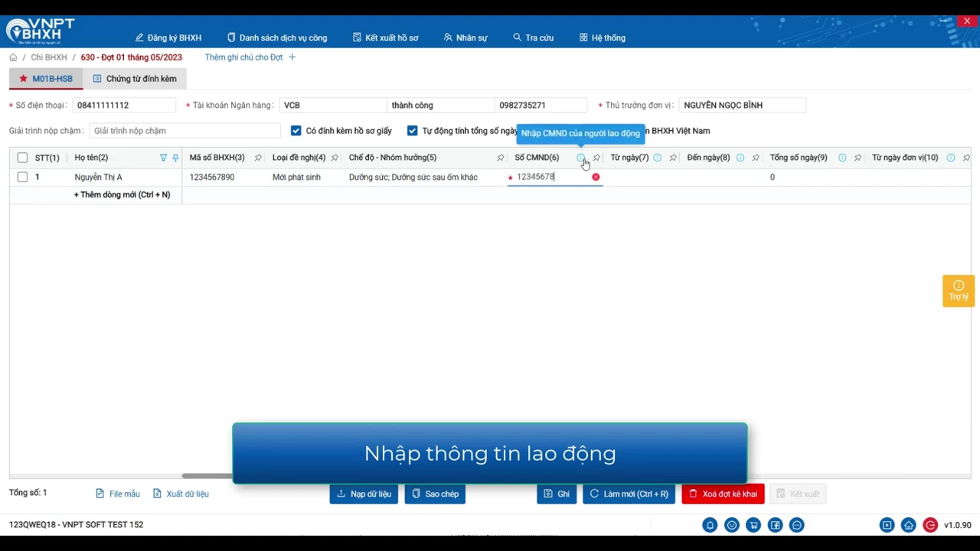The height and width of the screenshot is (551, 980).
Task: Open the Hệ thống menu
Action: point(603,37)
